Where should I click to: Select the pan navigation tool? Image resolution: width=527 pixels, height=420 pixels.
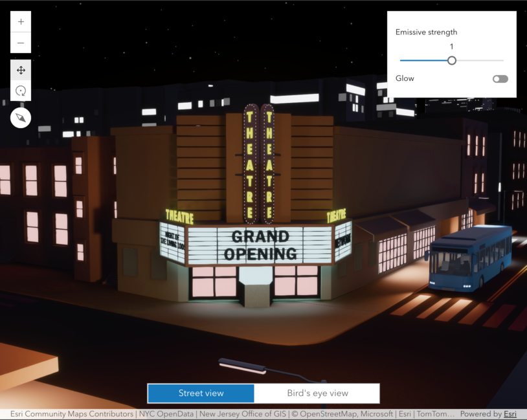pos(21,70)
